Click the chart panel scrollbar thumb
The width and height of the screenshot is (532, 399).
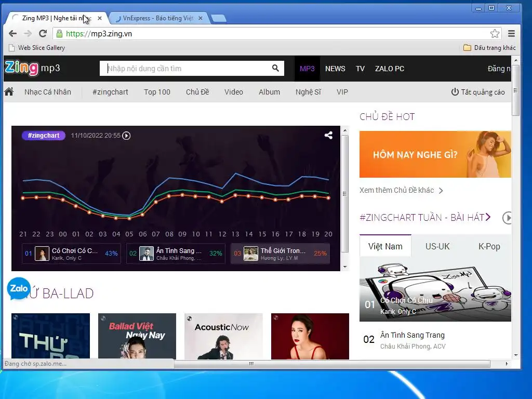[x=345, y=194]
